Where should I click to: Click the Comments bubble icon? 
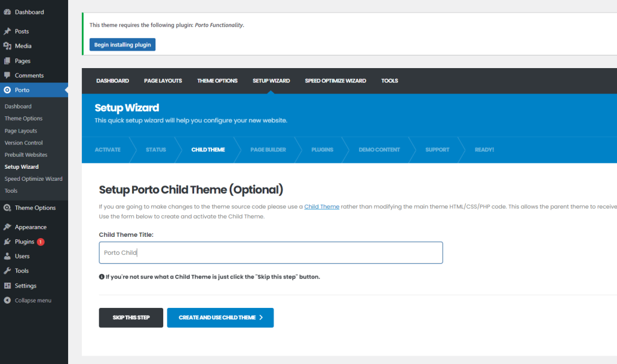coord(7,75)
